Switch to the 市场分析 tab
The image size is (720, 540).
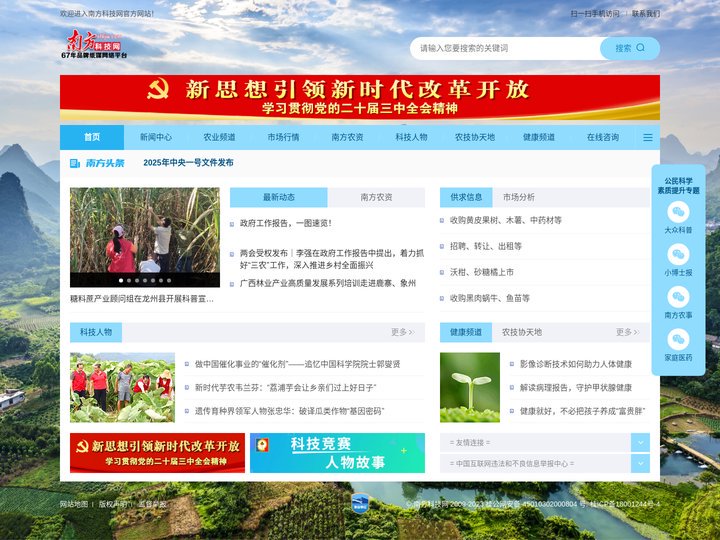click(x=519, y=197)
